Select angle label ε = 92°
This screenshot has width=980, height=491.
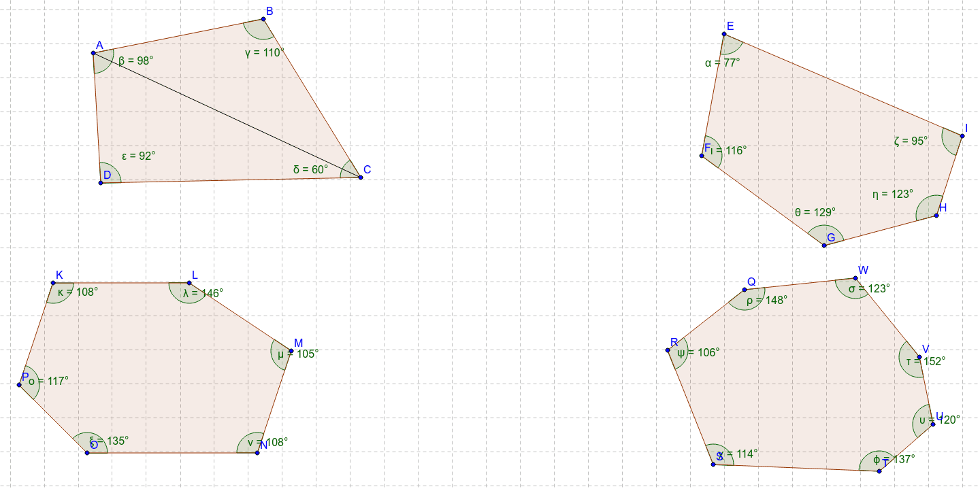[x=139, y=155]
